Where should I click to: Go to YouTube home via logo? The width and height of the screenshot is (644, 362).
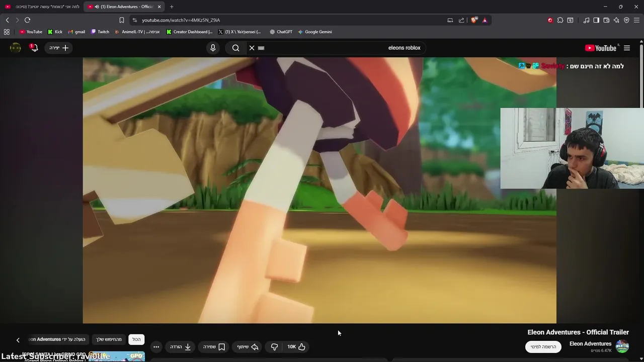601,48
